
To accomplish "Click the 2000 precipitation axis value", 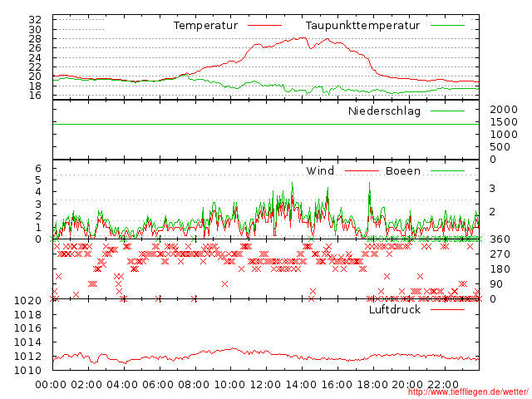I will tap(504, 110).
